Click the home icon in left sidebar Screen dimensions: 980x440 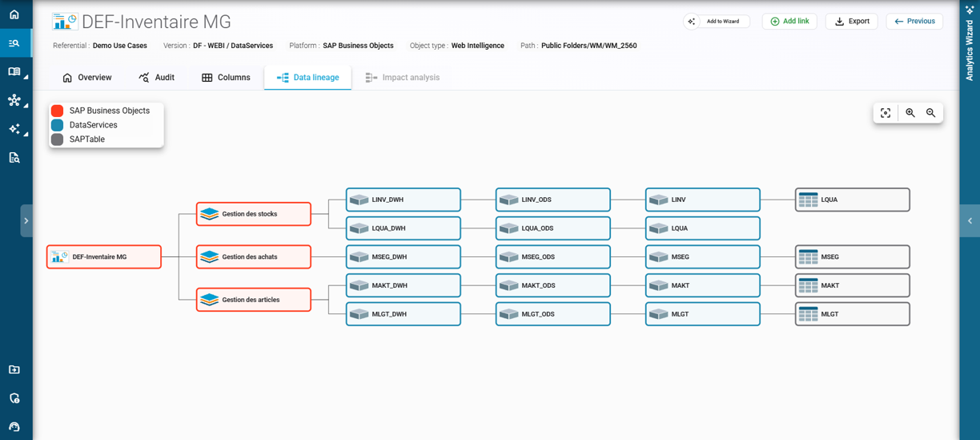[14, 14]
